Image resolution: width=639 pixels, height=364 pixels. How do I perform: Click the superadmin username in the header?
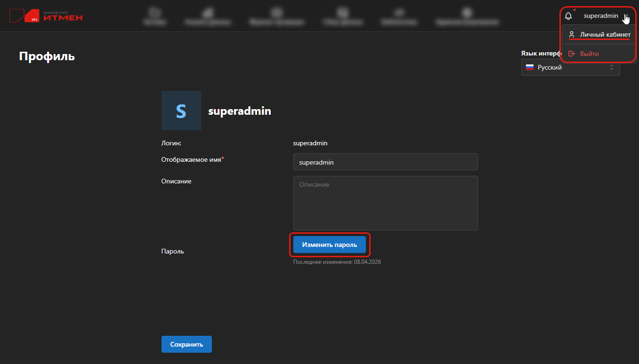(x=600, y=16)
